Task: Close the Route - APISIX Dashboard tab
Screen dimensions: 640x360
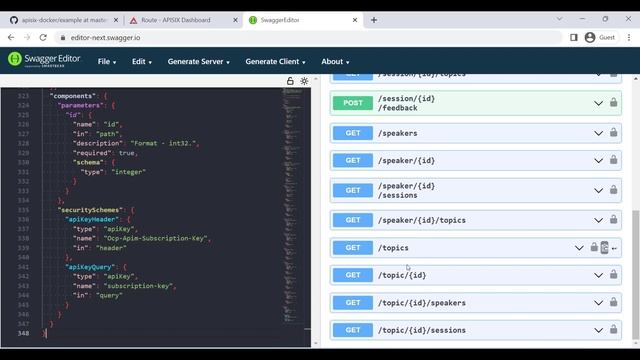Action: [x=236, y=20]
